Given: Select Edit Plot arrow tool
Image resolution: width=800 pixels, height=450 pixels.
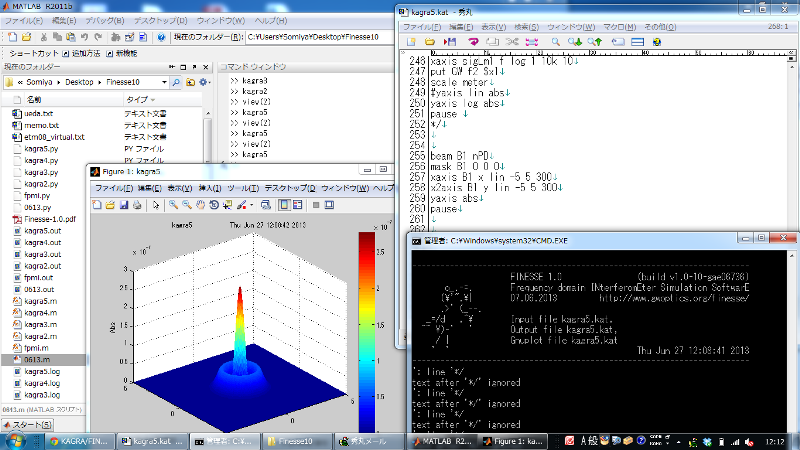Looking at the screenshot, I should coord(156,205).
